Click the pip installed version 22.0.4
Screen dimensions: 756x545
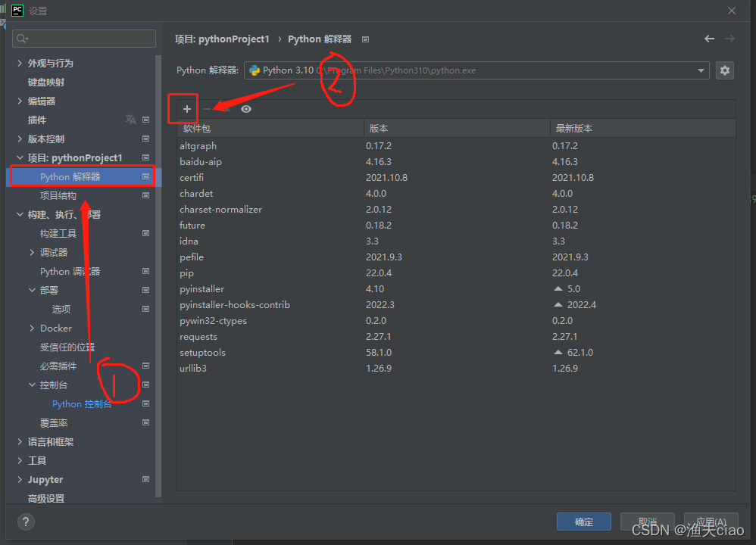379,272
